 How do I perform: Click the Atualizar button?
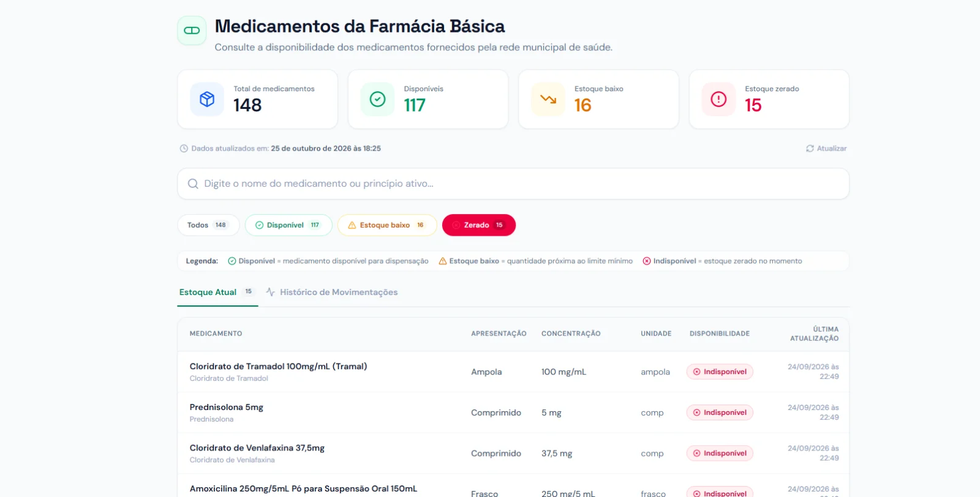[x=826, y=149]
